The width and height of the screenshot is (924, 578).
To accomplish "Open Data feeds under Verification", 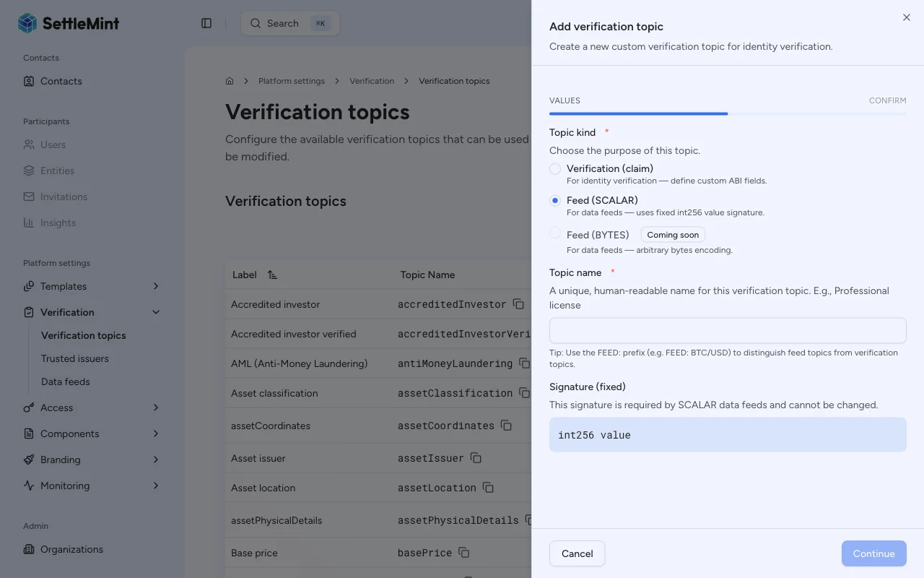I will [66, 381].
